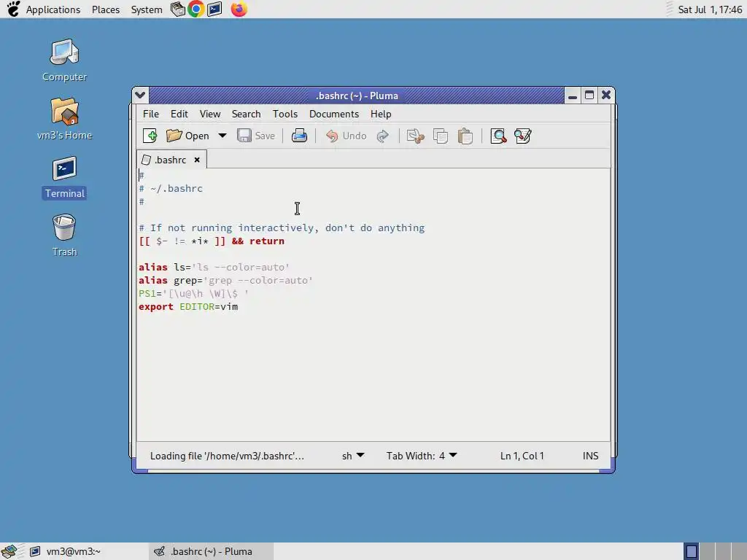
Task: Maximize the Pluma window
Action: point(589,96)
